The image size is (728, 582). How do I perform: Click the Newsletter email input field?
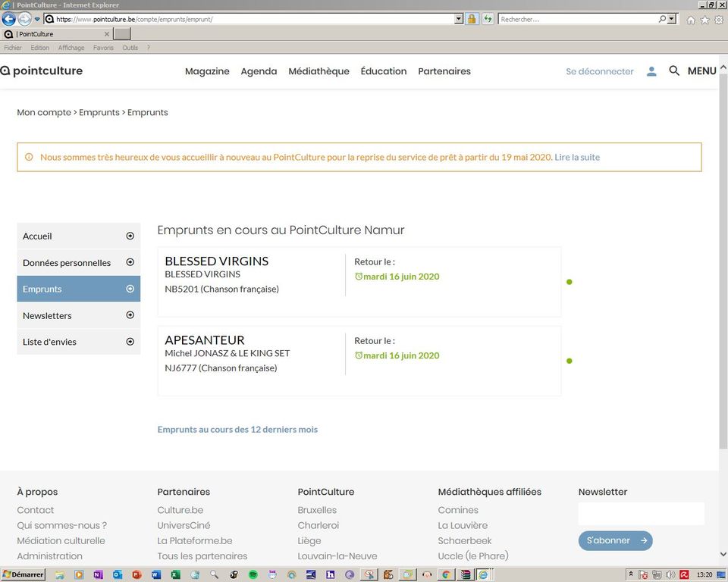tap(642, 514)
